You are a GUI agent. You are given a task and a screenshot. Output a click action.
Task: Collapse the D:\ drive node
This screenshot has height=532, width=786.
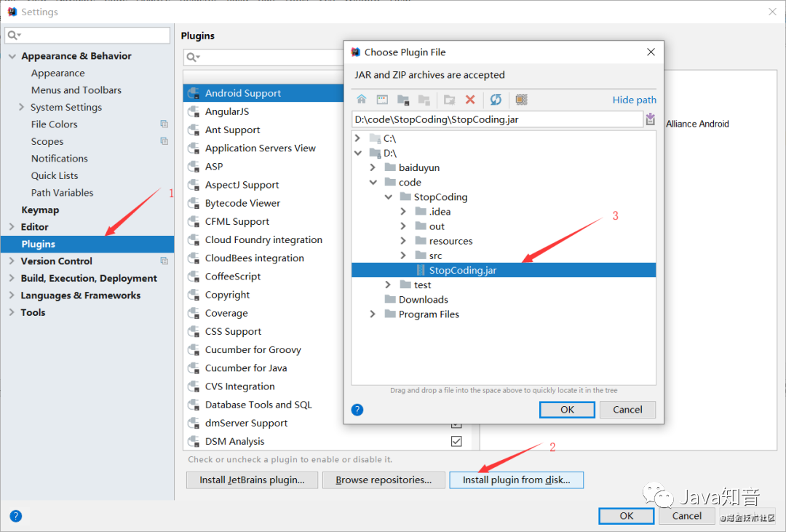point(358,153)
